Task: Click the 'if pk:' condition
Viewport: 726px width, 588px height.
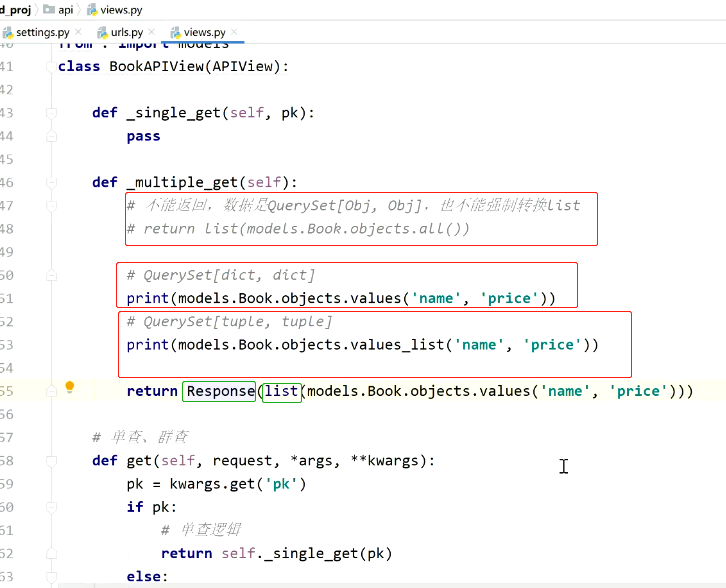Action: pyautogui.click(x=152, y=507)
